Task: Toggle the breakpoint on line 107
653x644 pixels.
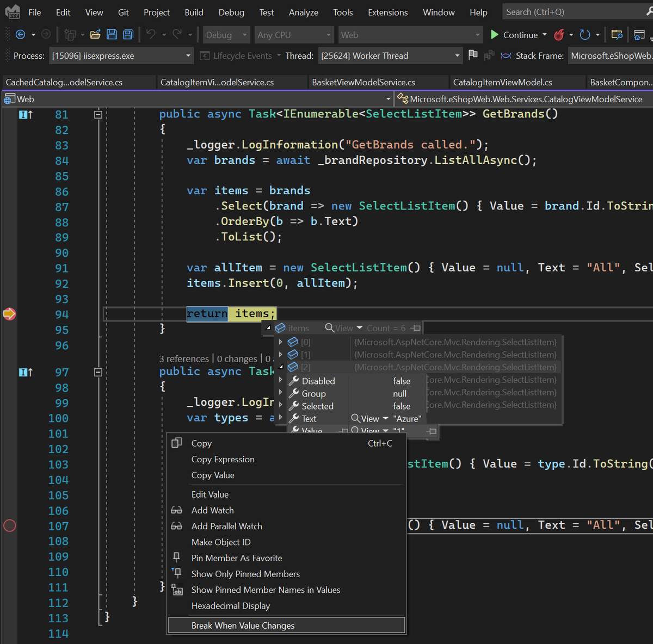Action: click(x=10, y=526)
